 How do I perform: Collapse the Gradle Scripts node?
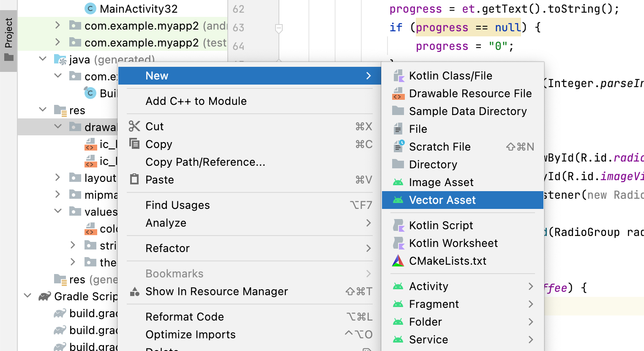(x=28, y=296)
